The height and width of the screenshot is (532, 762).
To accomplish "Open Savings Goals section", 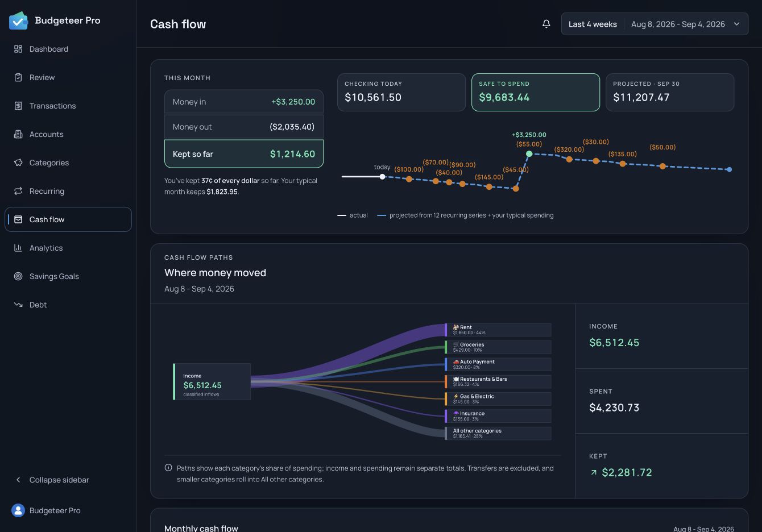I will 68,276.
